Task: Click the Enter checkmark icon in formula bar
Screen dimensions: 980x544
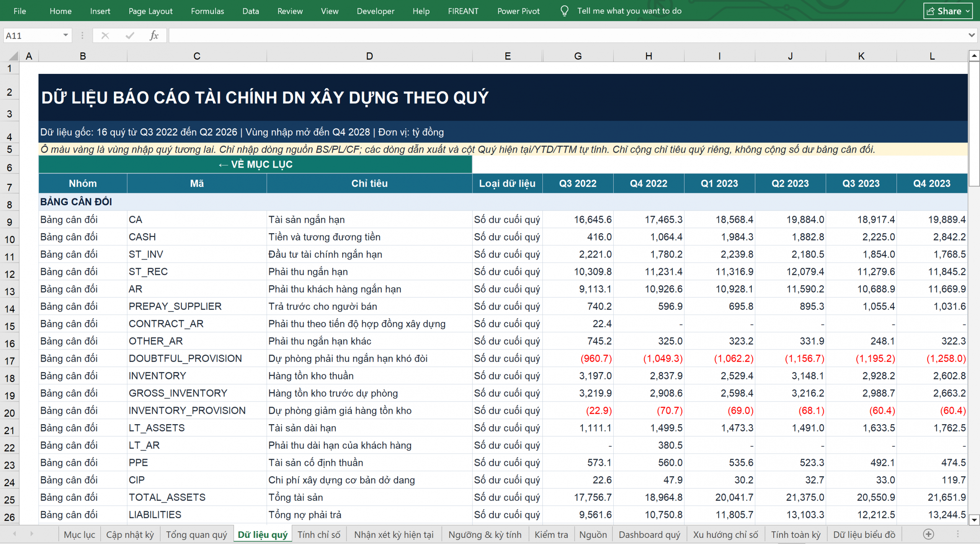Action: (x=130, y=36)
